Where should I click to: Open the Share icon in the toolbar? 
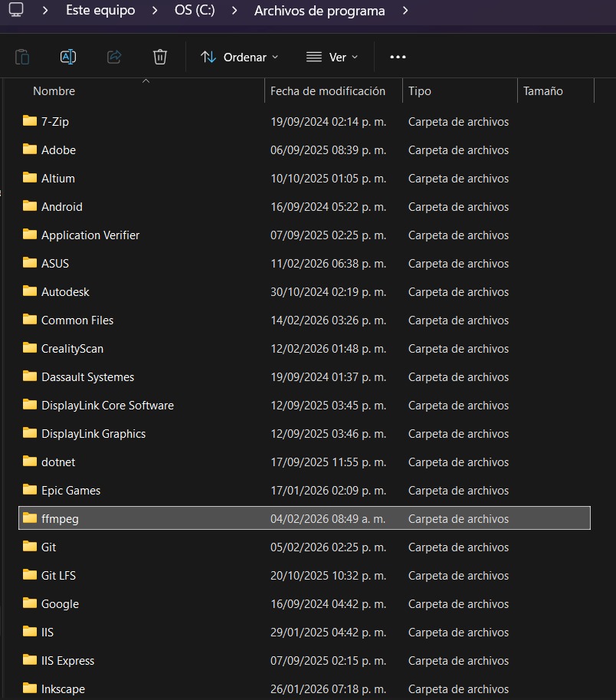[113, 56]
